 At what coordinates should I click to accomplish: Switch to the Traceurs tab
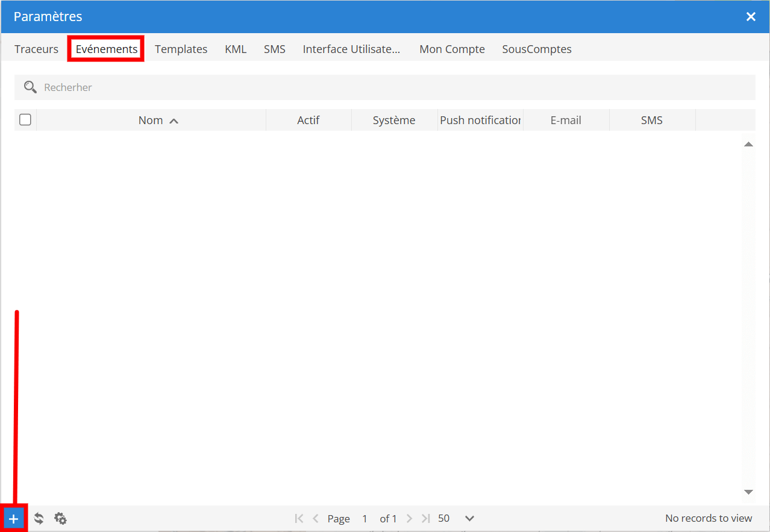(x=37, y=49)
